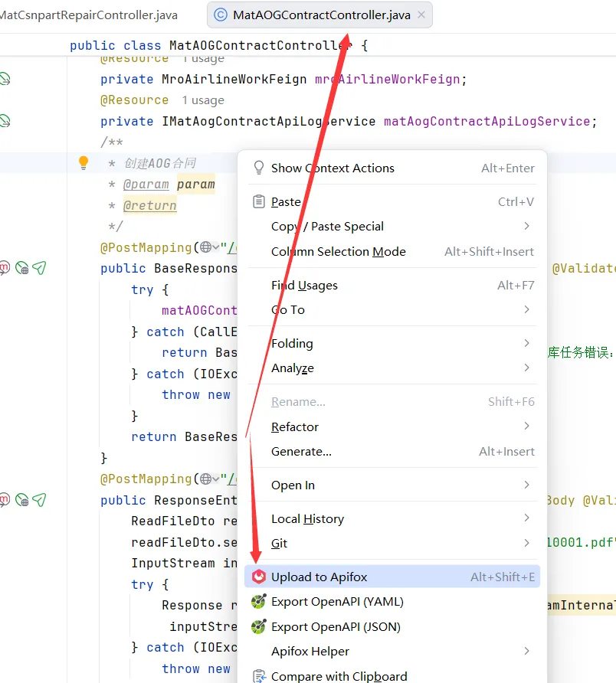Close the MatAOGContractController.java tab

[421, 15]
